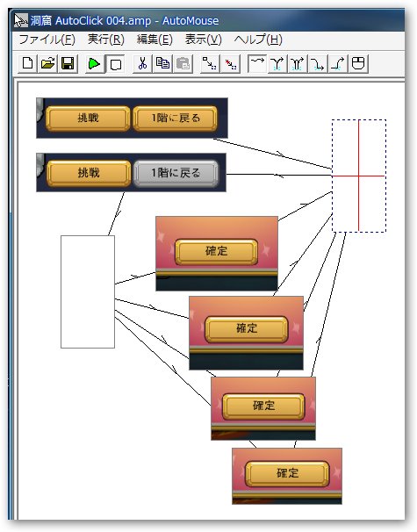
Task: Open the ヘルプ(H) menu
Action: (258, 40)
